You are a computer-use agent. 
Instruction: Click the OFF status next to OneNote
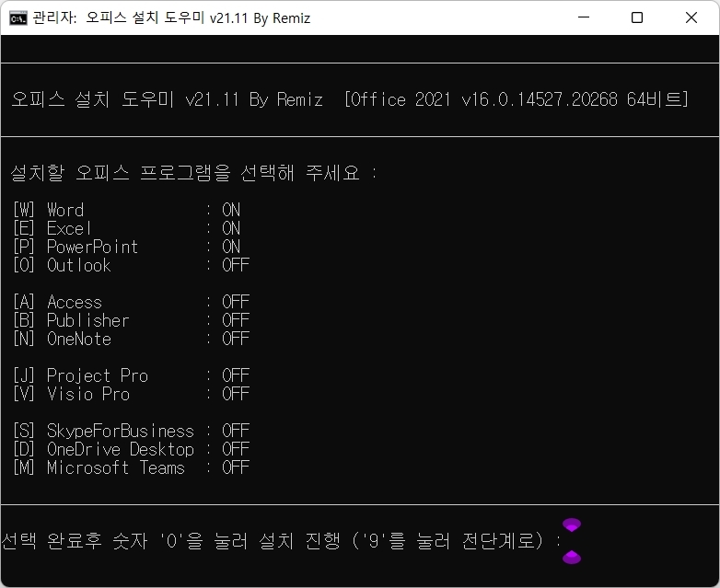[x=236, y=339]
